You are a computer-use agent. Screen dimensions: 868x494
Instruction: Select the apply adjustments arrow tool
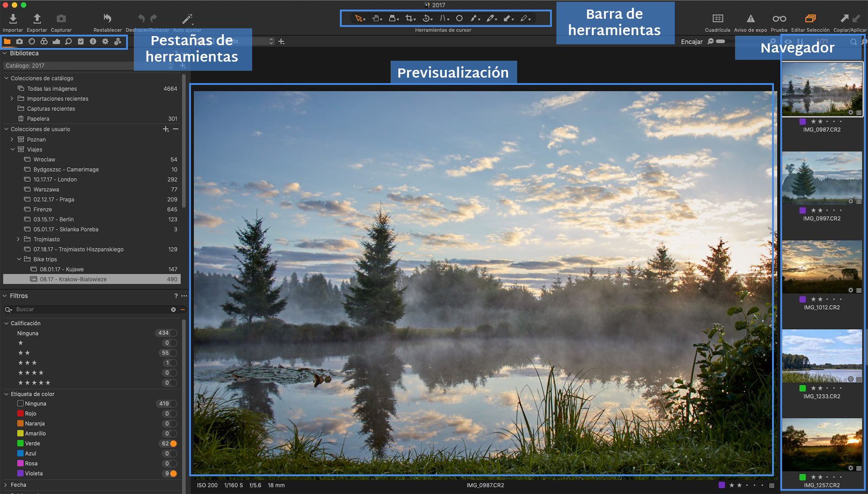[508, 18]
